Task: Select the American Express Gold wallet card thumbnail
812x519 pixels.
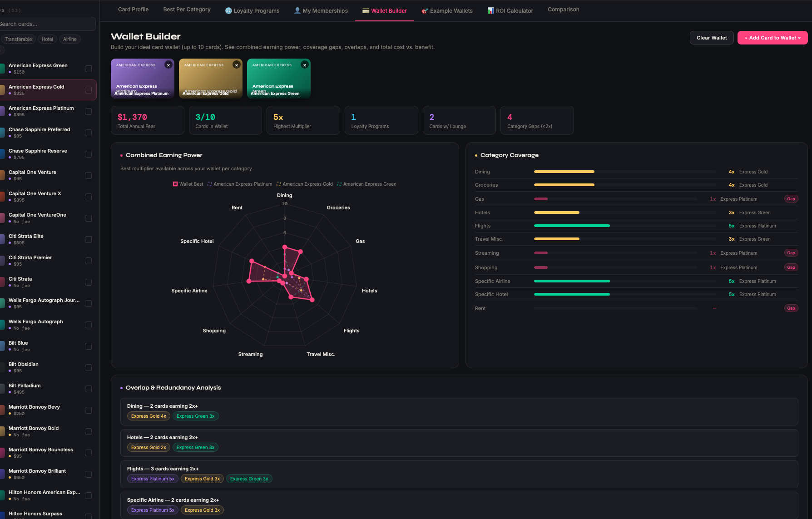Action: 211,79
